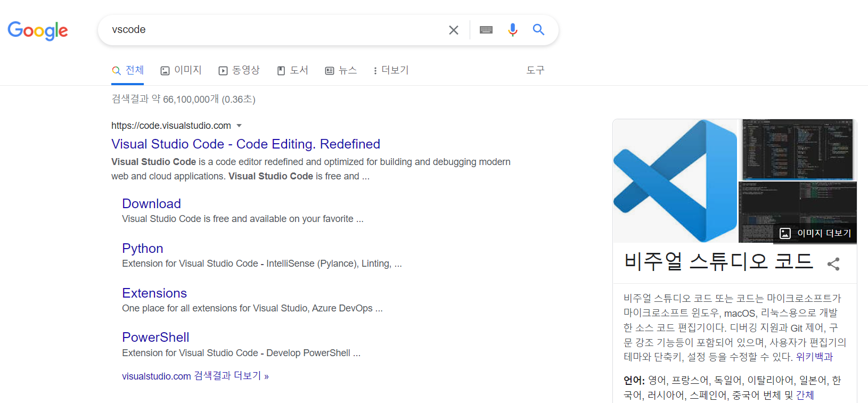This screenshot has height=403, width=868.
Task: Clear the search box with the X icon
Action: pos(454,30)
